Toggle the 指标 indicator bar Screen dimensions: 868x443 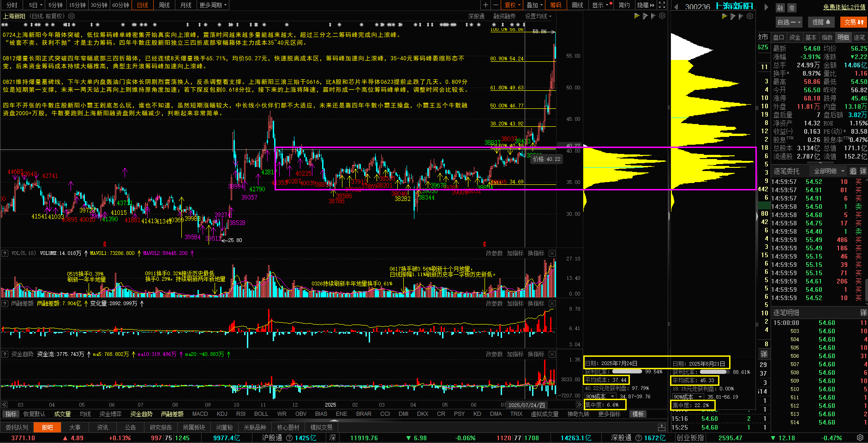coord(10,414)
